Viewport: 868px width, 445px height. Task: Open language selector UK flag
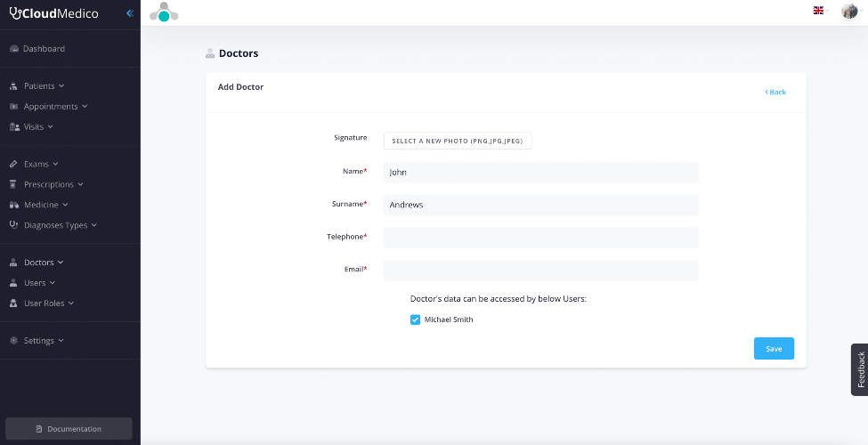tap(821, 10)
